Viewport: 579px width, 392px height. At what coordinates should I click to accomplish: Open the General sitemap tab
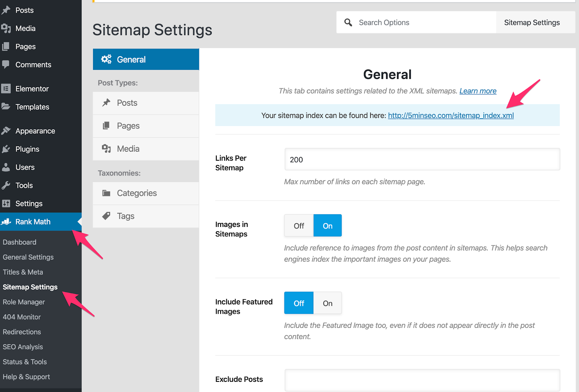146,59
